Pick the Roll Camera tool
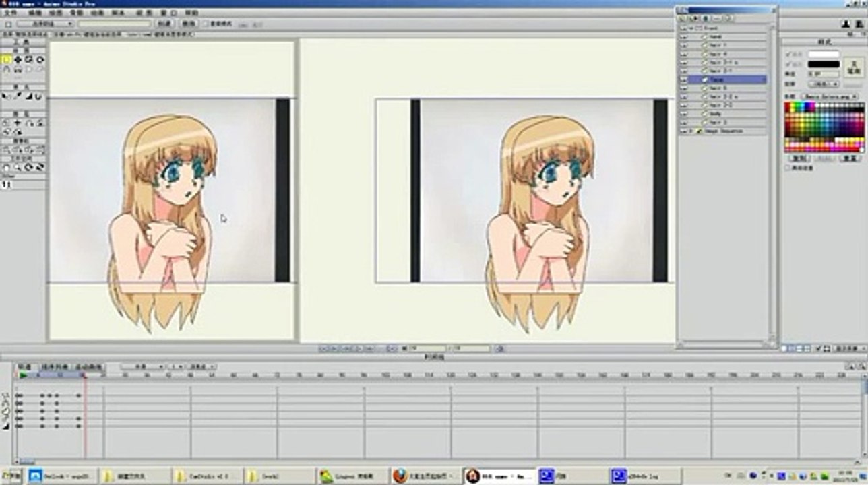 tap(28, 149)
